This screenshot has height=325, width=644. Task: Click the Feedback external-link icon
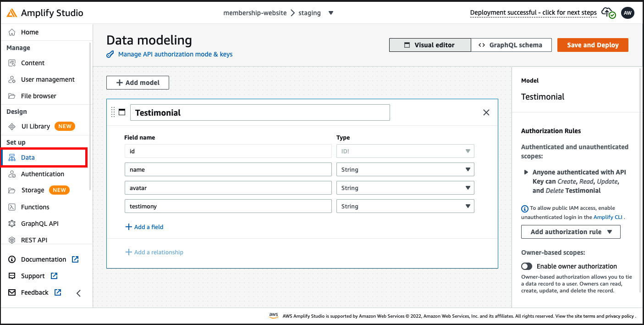[x=58, y=292]
